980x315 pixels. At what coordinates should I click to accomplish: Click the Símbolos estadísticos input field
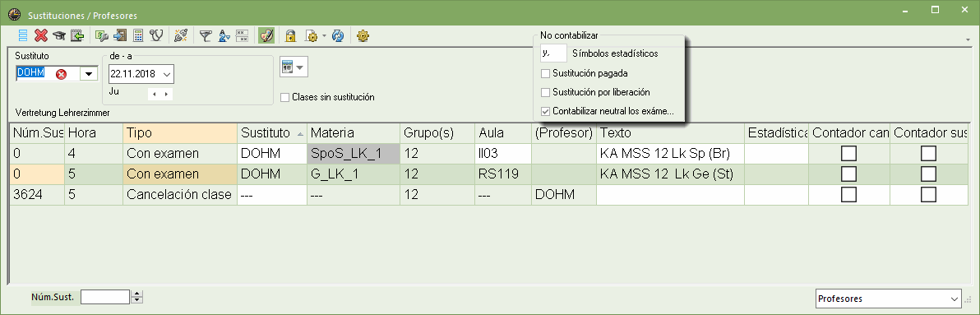553,53
